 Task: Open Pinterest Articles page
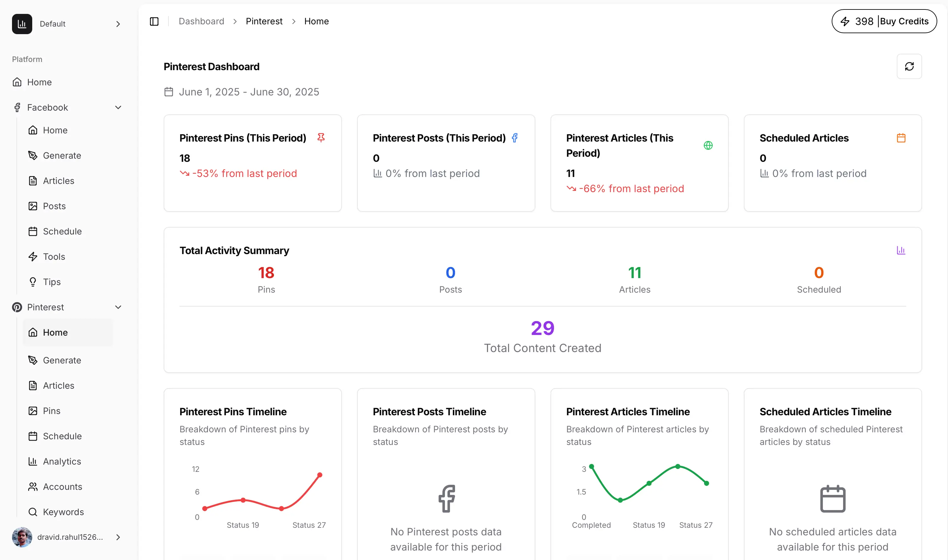[x=68, y=386]
